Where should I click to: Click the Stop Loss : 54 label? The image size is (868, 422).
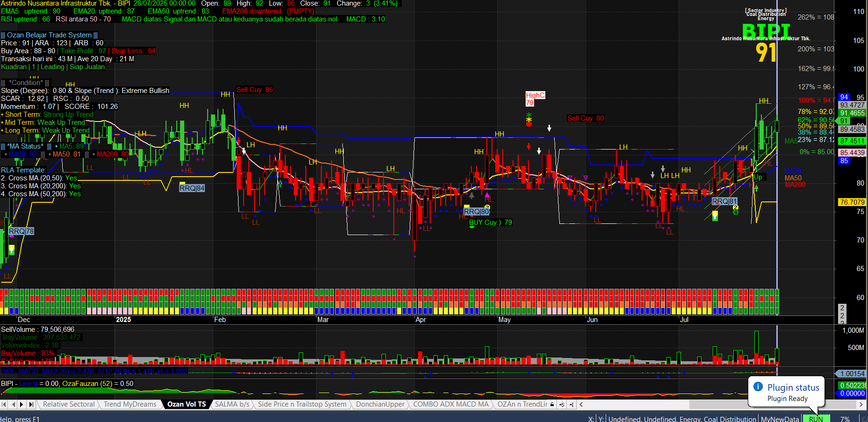[133, 51]
